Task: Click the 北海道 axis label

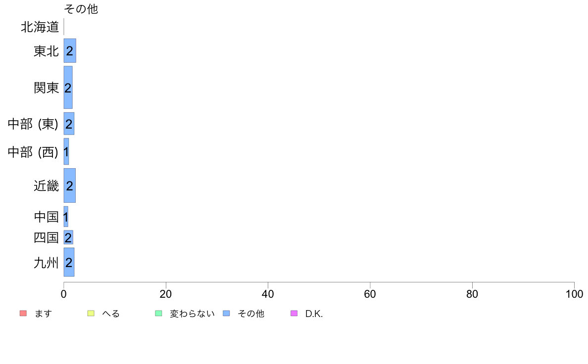Action: pyautogui.click(x=40, y=27)
